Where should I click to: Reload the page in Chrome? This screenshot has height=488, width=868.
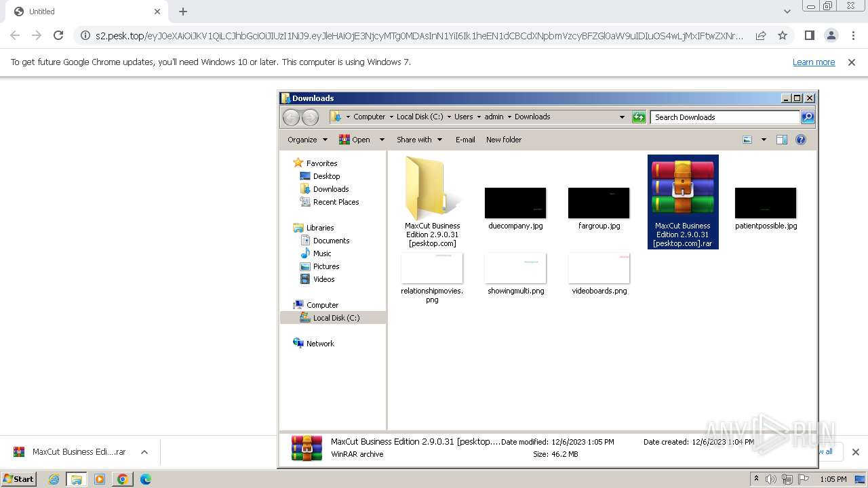58,35
